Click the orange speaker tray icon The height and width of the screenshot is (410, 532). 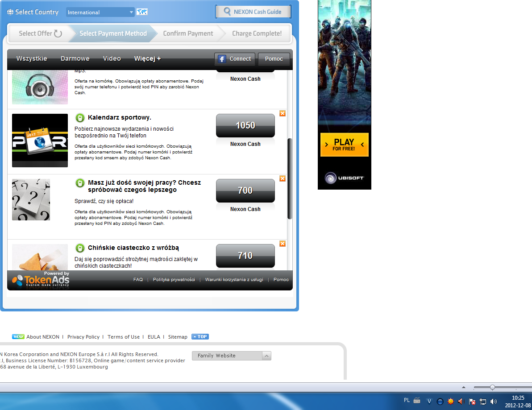click(461, 402)
